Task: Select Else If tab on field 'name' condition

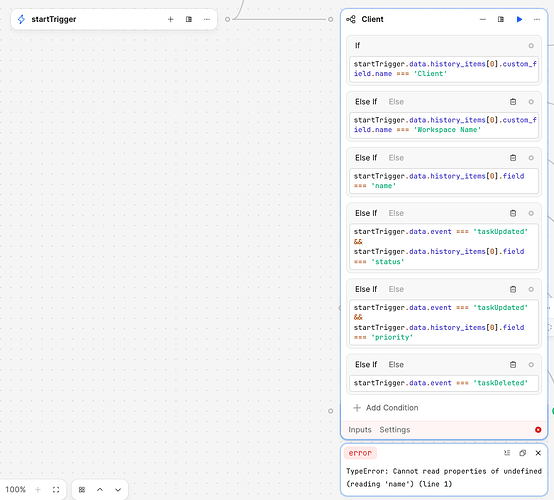Action: [366, 158]
